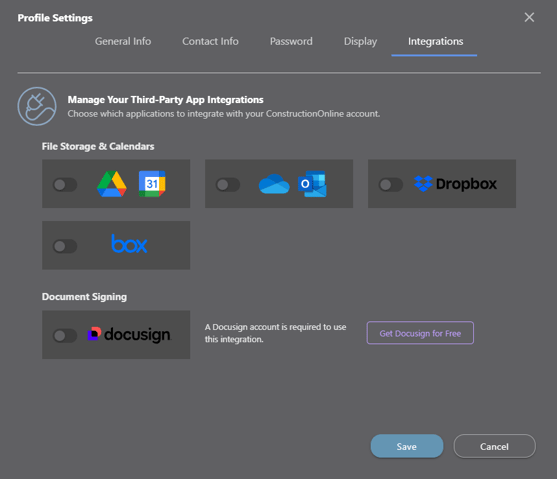
Task: Open the General Info tab
Action: (123, 41)
